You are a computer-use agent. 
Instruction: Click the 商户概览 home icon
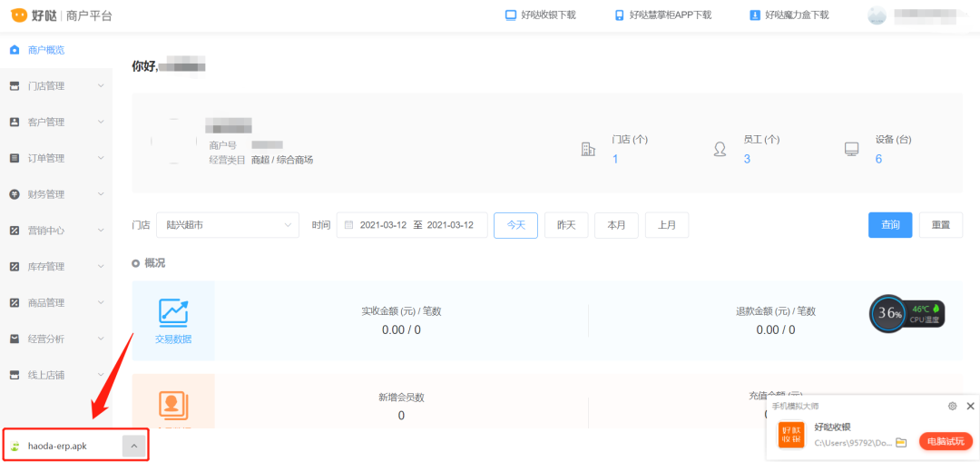(15, 50)
